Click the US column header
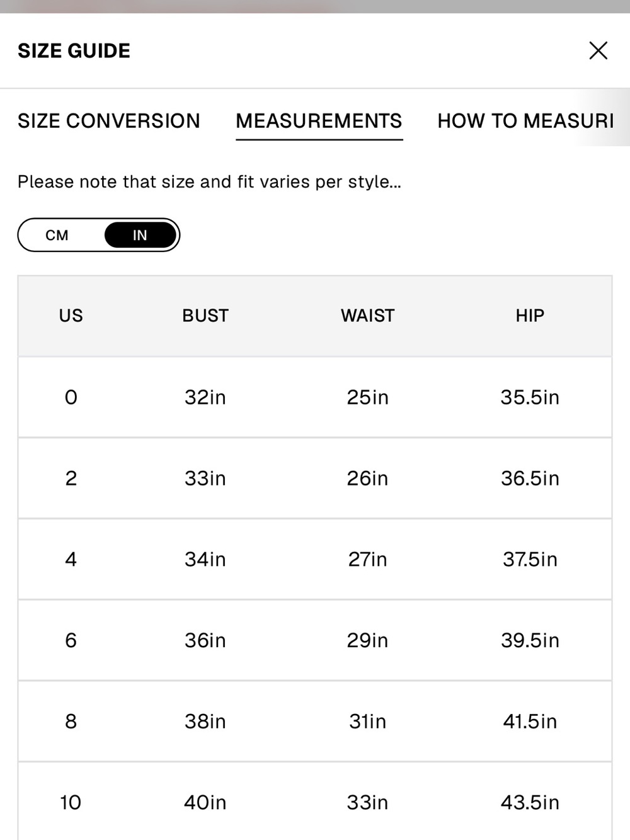Image resolution: width=630 pixels, height=840 pixels. (x=71, y=316)
